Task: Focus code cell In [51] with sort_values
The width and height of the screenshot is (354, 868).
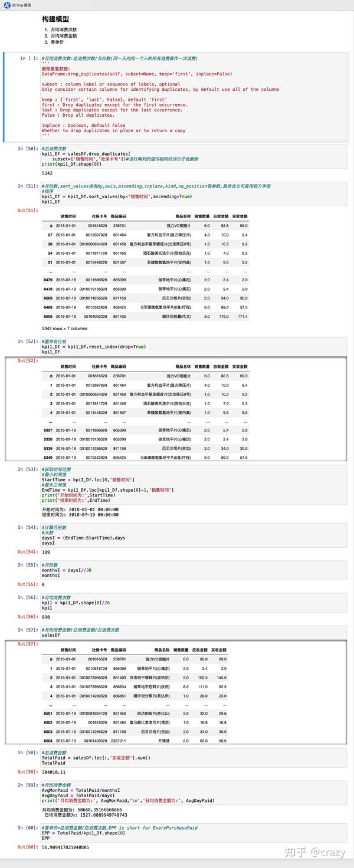Action: click(194, 194)
